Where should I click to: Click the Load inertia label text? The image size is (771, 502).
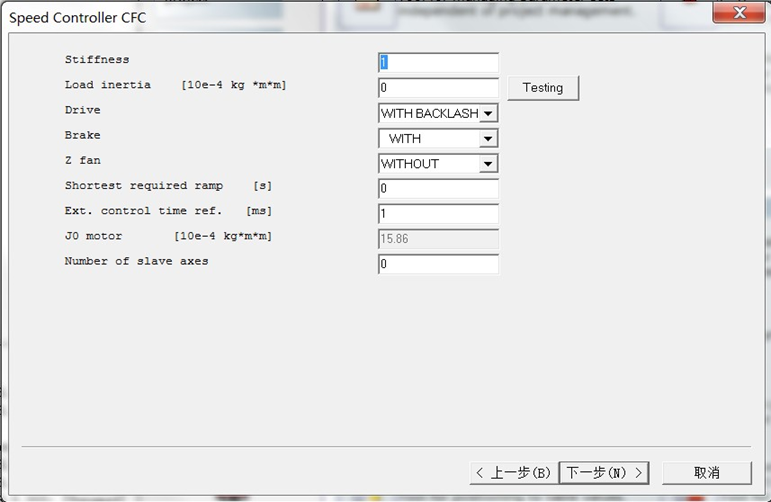tap(108, 85)
